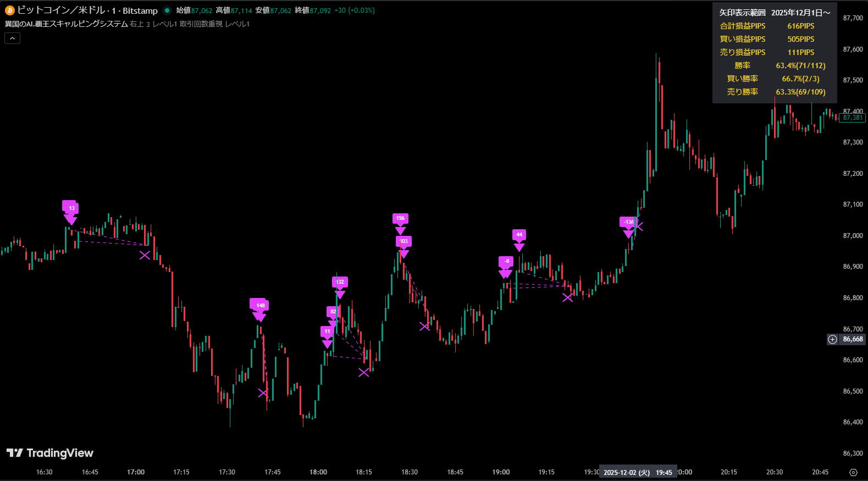Collapse the indicator legend chevron button
The image size is (868, 481).
(x=13, y=38)
